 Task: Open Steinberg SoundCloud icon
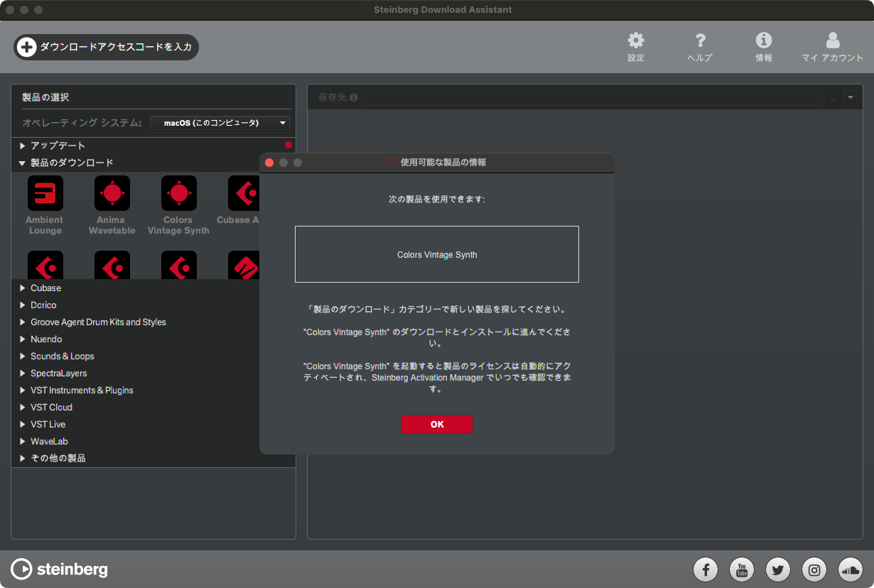(851, 570)
